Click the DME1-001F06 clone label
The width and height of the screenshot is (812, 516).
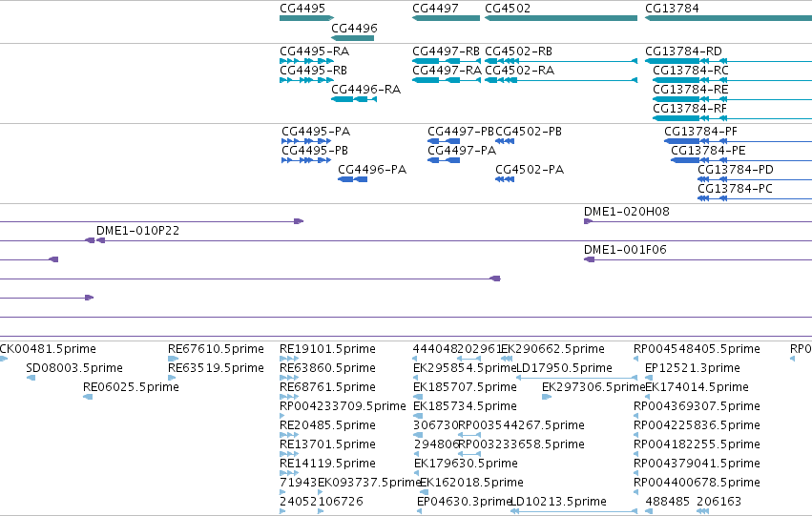(625, 250)
